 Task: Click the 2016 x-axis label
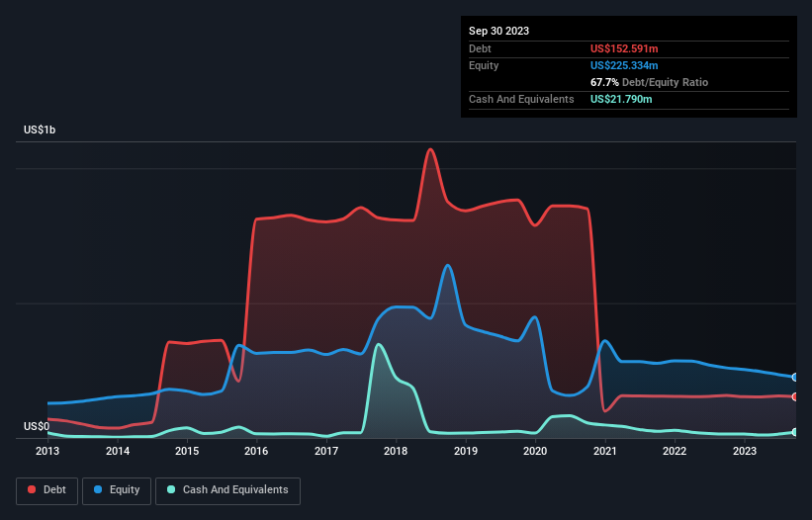[256, 451]
